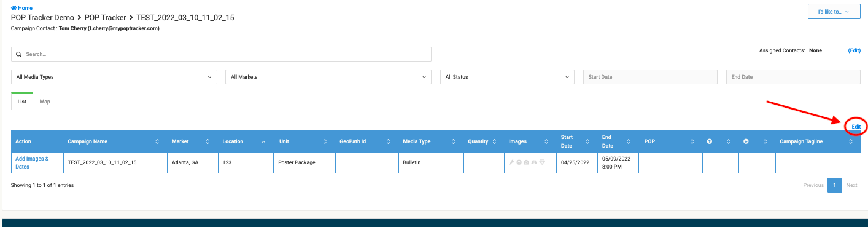Switch to the List tab

click(21, 102)
